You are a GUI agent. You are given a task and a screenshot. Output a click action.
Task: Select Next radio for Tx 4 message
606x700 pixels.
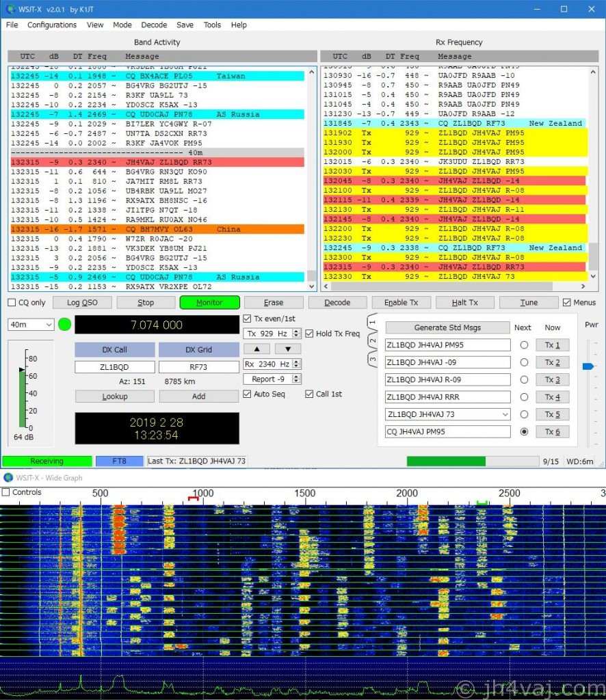pos(525,397)
